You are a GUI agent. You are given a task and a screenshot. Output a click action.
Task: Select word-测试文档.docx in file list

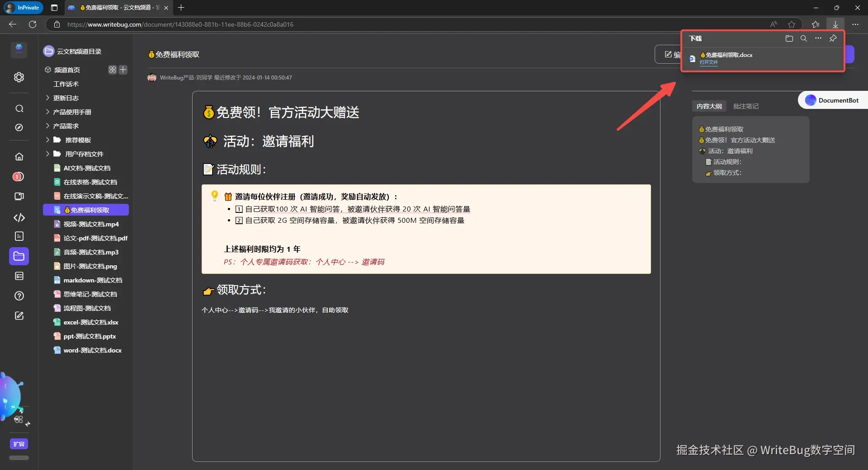click(x=92, y=350)
